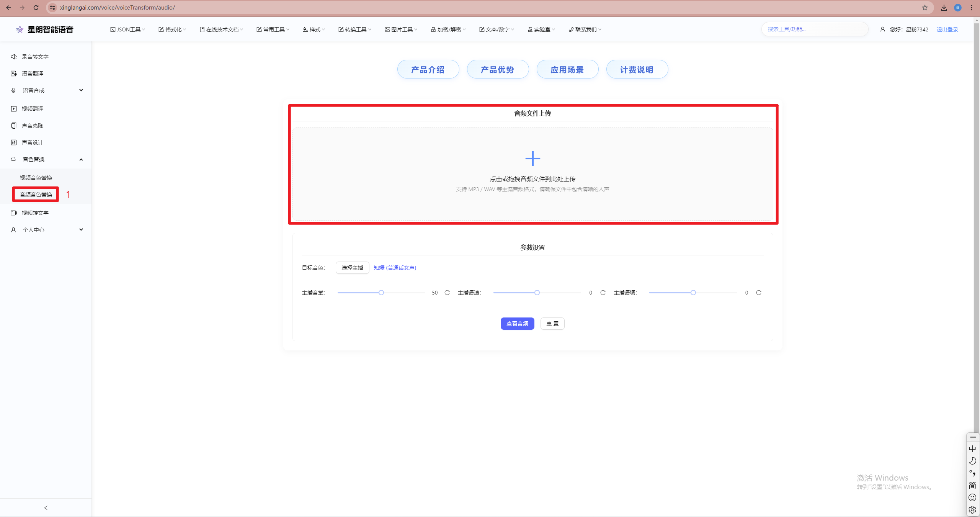Image resolution: width=980 pixels, height=517 pixels.
Task: Click the 主播语调 slider handle
Action: (693, 293)
